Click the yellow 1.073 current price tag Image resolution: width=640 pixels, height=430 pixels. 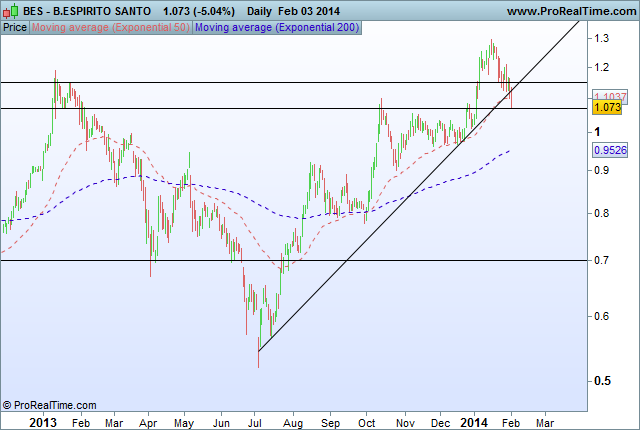click(607, 107)
